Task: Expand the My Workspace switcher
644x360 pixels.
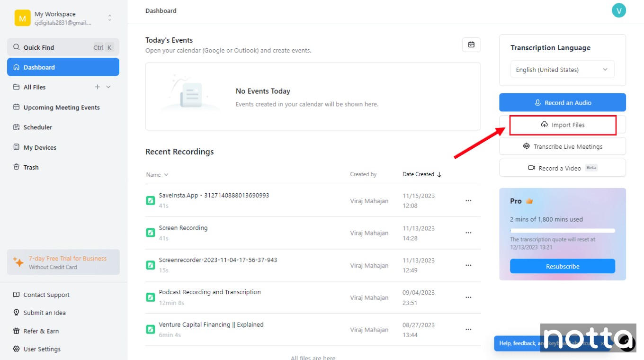Action: click(x=109, y=18)
